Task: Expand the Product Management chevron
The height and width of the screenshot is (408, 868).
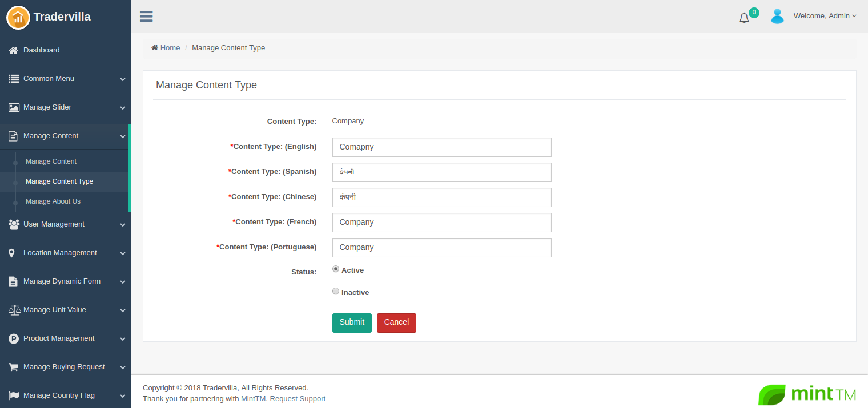Action: (x=122, y=339)
